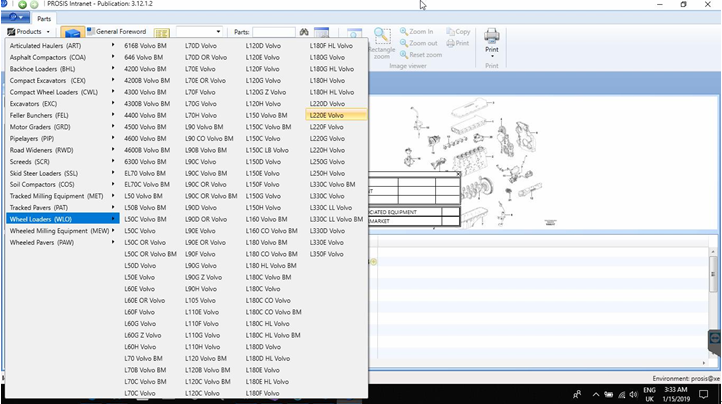
Task: Click the binoculars search icon
Action: tap(306, 33)
